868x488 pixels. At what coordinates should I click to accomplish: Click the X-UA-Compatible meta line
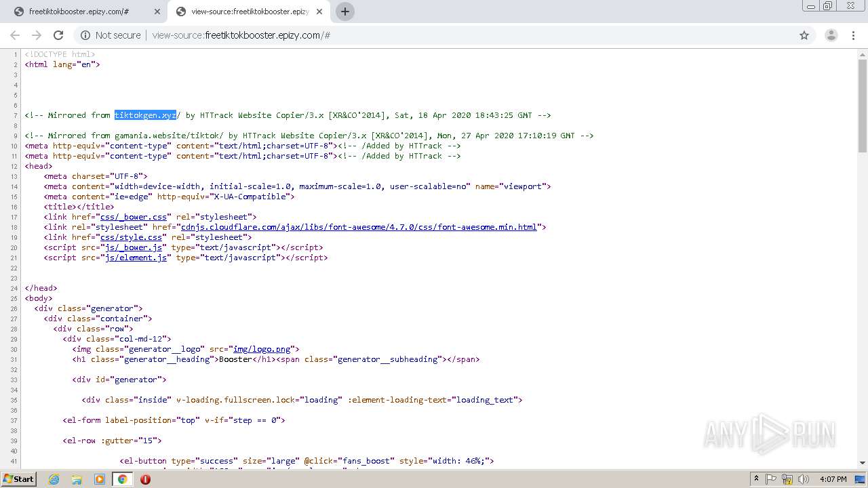[x=169, y=197]
